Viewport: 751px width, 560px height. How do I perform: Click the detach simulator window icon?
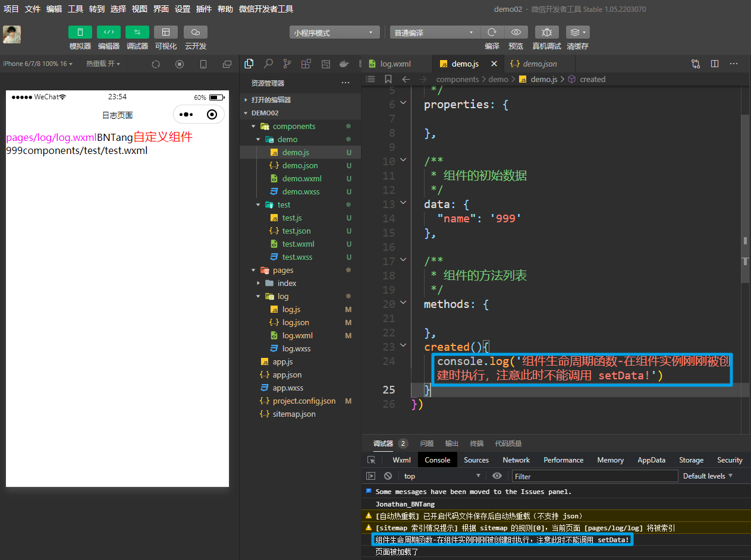[227, 64]
